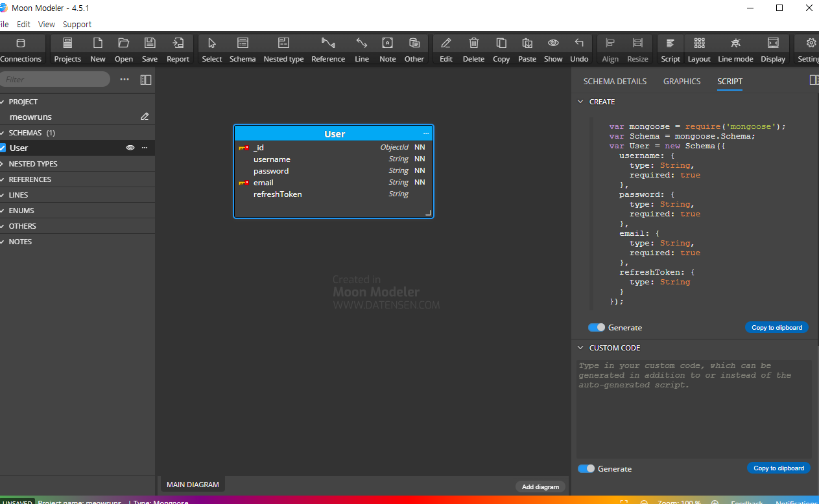Open the Script toolbar option
Viewport: 819px width, 504px height.
[671, 50]
